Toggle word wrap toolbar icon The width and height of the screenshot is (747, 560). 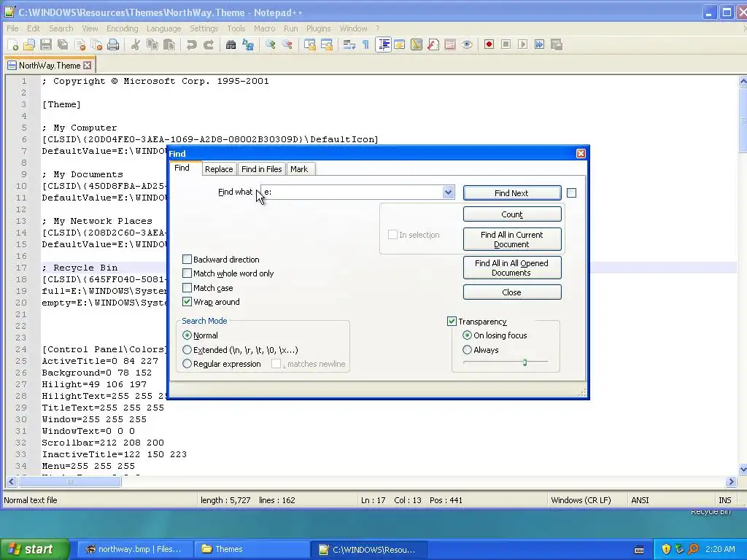pyautogui.click(x=349, y=44)
